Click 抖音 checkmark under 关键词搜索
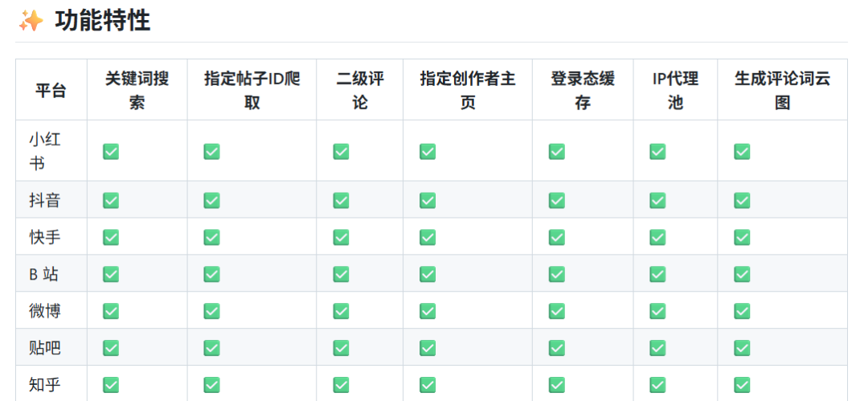The width and height of the screenshot is (868, 401). point(111,200)
